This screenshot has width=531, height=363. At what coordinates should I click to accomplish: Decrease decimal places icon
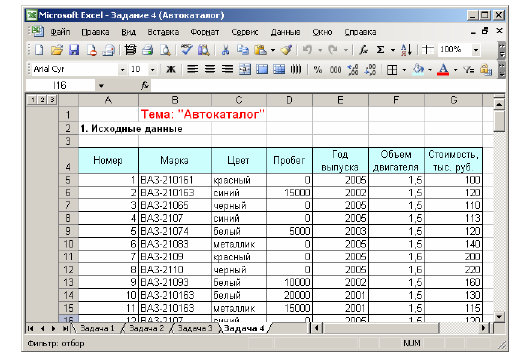[370, 70]
